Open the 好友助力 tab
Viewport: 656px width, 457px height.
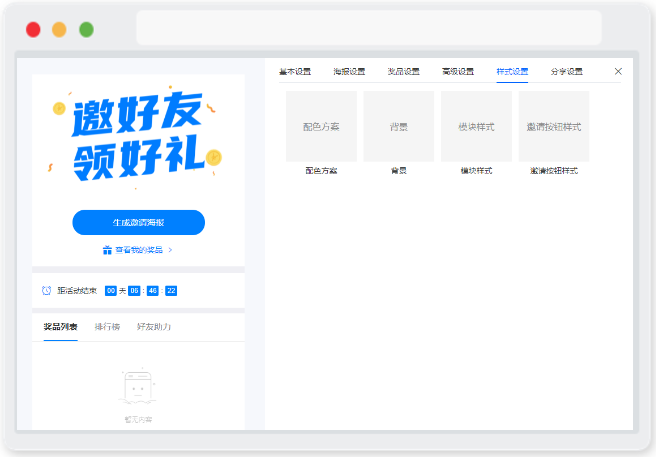click(154, 327)
